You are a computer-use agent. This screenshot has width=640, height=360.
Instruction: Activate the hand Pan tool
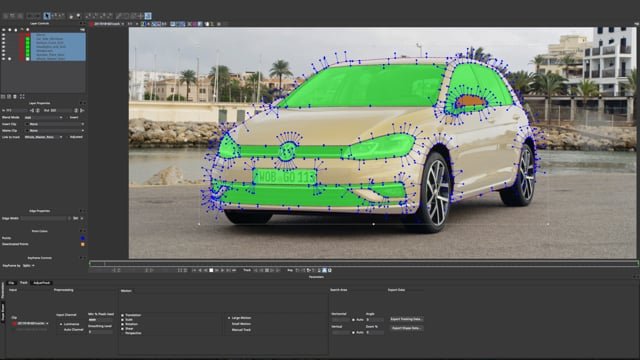[71, 16]
